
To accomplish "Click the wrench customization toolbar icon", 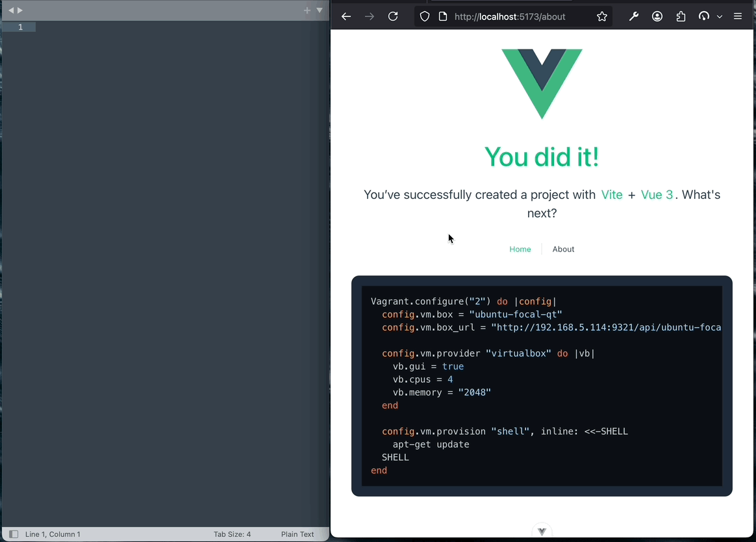I will 634,16.
